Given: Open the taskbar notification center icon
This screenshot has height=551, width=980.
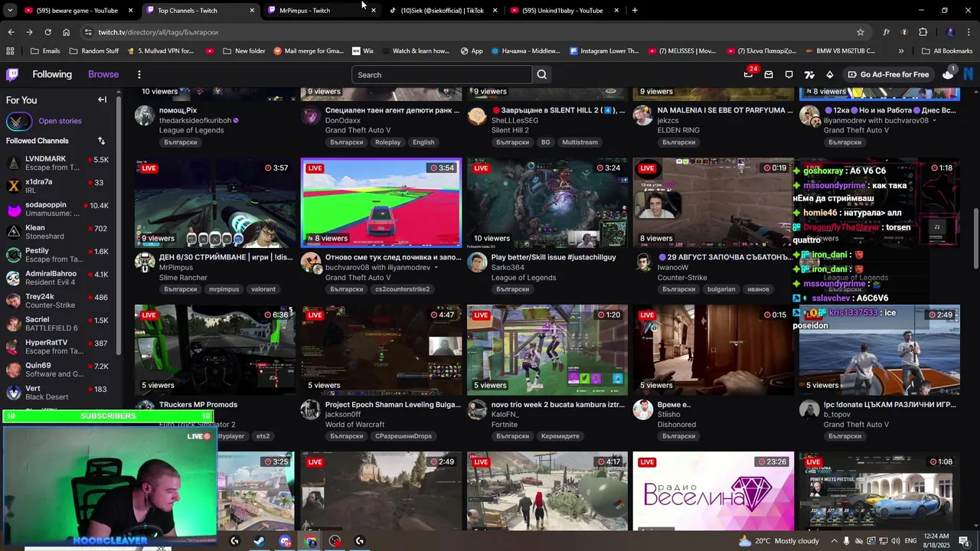Looking at the screenshot, I should point(963,541).
